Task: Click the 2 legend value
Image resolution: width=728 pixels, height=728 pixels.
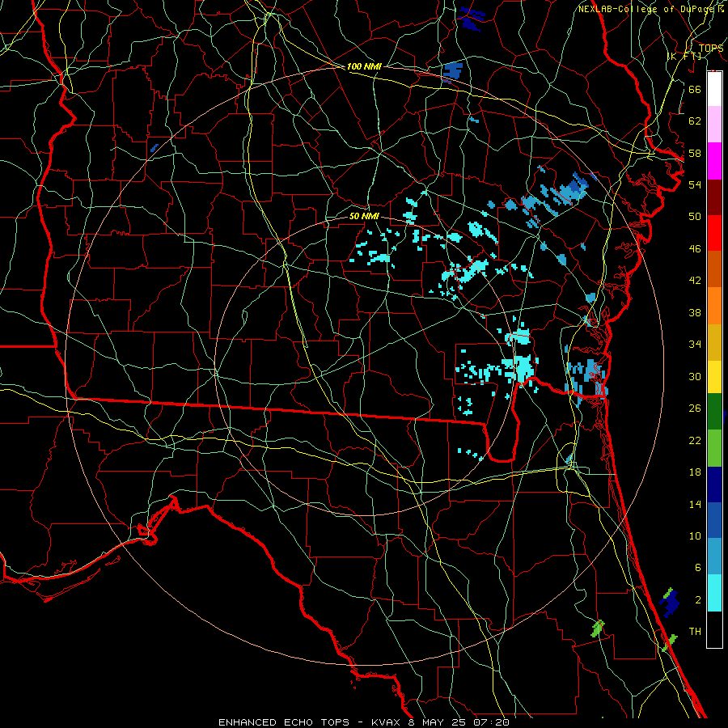Action: (697, 600)
